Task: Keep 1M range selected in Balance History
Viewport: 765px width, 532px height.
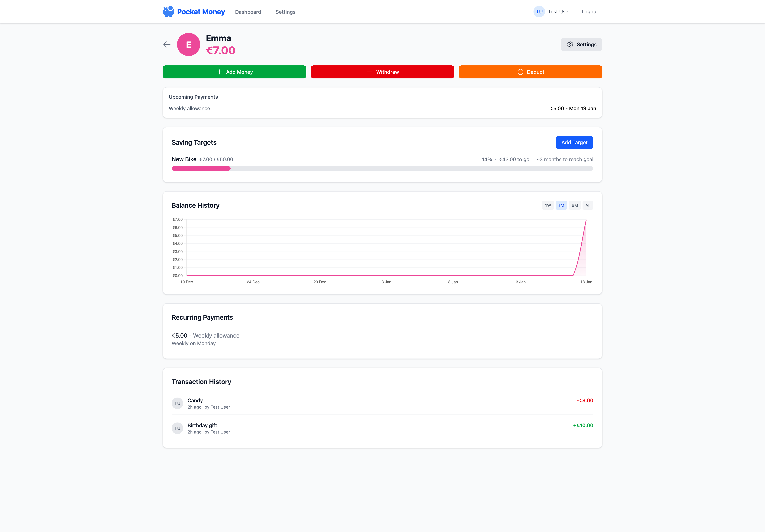Action: coord(561,205)
